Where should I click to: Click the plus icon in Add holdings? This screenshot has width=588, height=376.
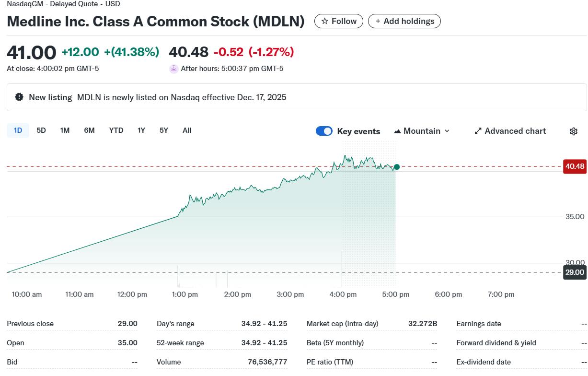coord(378,21)
